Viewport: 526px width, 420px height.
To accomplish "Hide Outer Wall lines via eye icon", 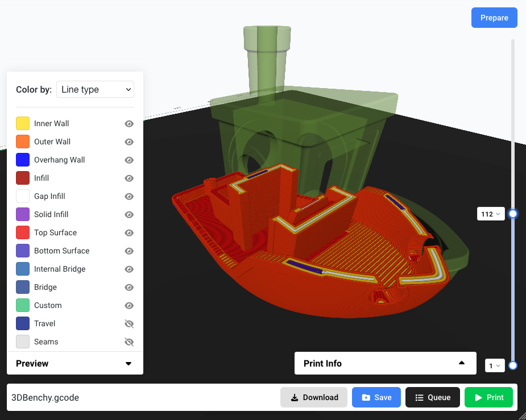I will point(129,142).
